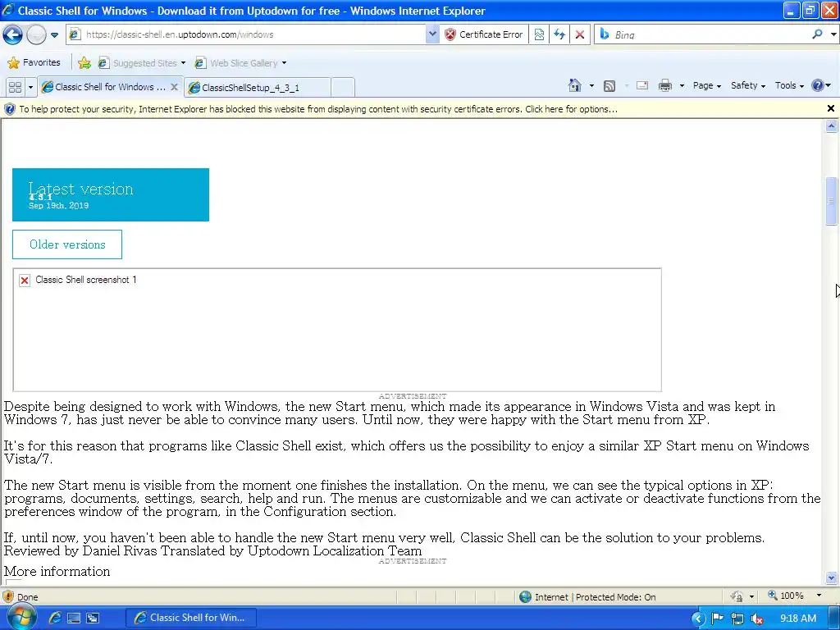Click the More information heading
The image size is (840, 630).
57,571
